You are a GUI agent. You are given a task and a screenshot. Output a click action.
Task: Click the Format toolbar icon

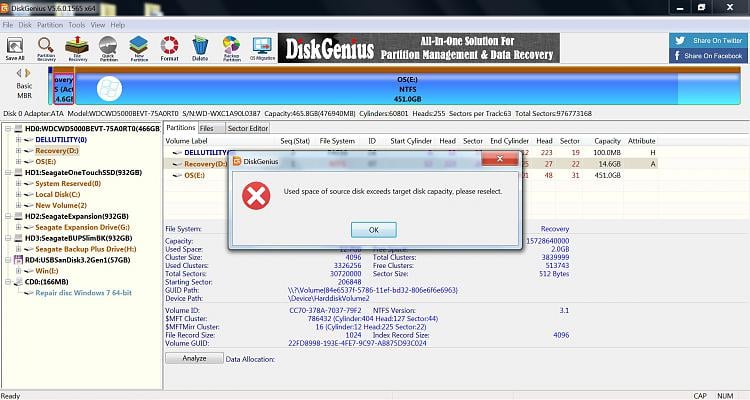[169, 49]
